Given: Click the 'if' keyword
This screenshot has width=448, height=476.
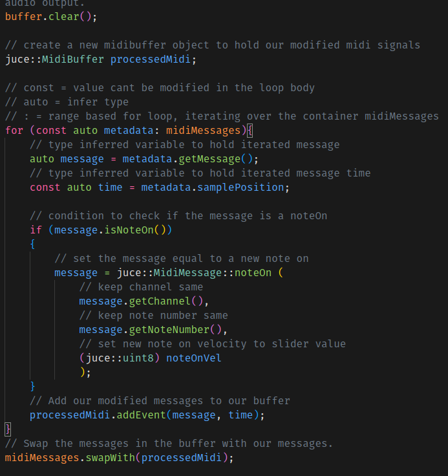Looking at the screenshot, I should click(36, 230).
